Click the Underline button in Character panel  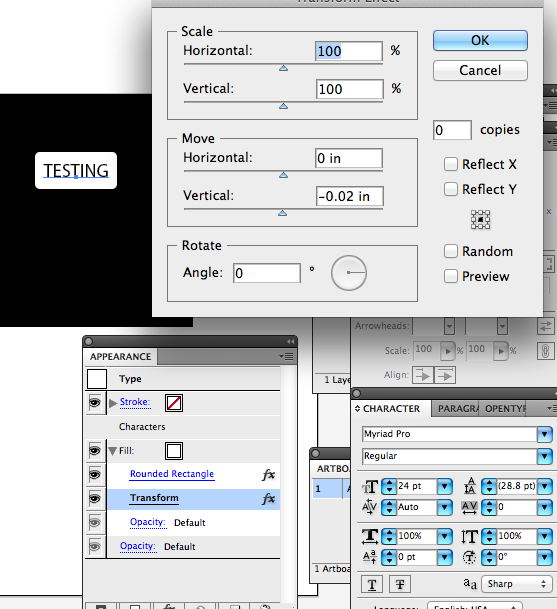[372, 584]
